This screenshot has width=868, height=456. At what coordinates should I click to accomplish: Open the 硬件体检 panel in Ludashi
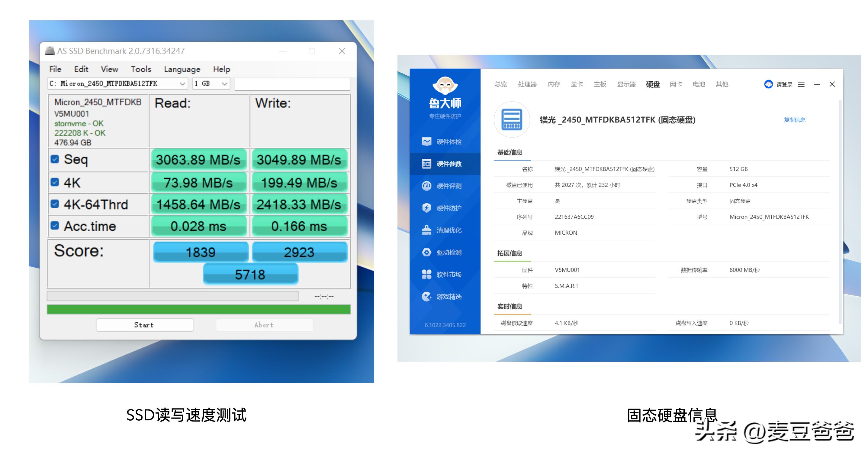[x=445, y=142]
